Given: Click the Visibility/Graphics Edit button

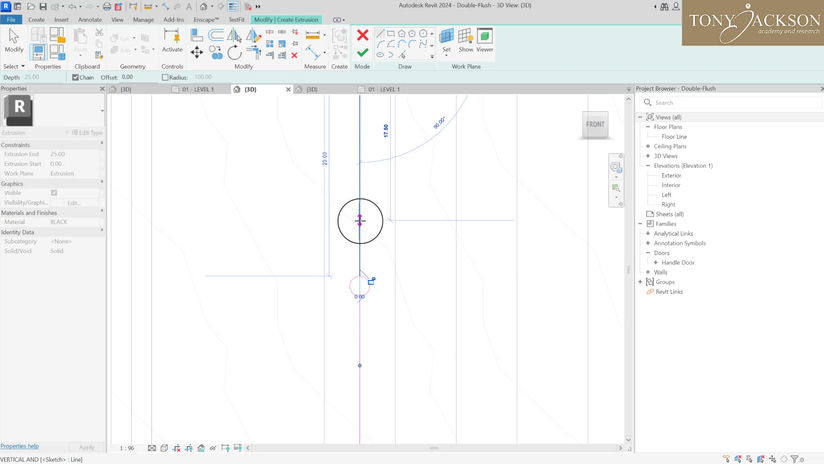Looking at the screenshot, I should pos(74,202).
